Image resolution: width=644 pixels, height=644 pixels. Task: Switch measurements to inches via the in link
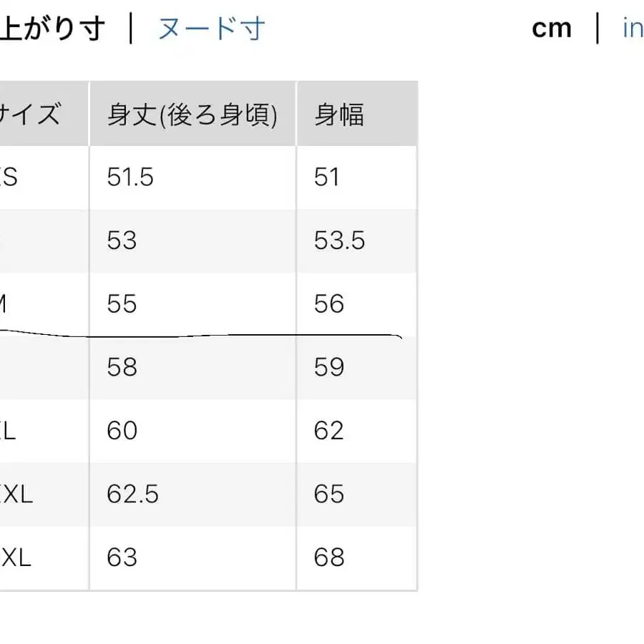(x=630, y=27)
